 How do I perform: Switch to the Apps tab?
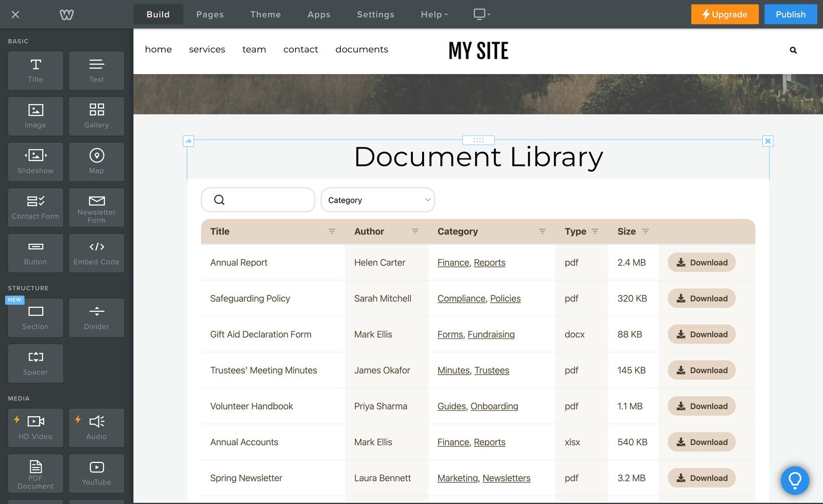pos(319,15)
